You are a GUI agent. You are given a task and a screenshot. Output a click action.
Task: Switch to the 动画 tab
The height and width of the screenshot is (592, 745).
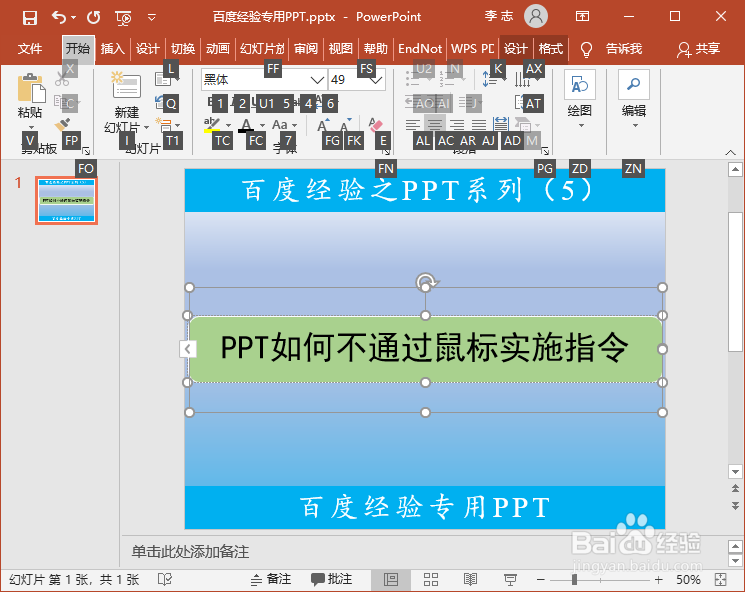(x=218, y=48)
